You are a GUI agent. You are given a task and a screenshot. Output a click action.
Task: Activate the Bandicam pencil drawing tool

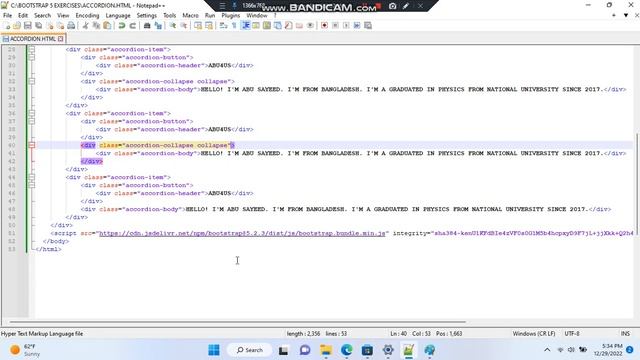[x=406, y=6]
